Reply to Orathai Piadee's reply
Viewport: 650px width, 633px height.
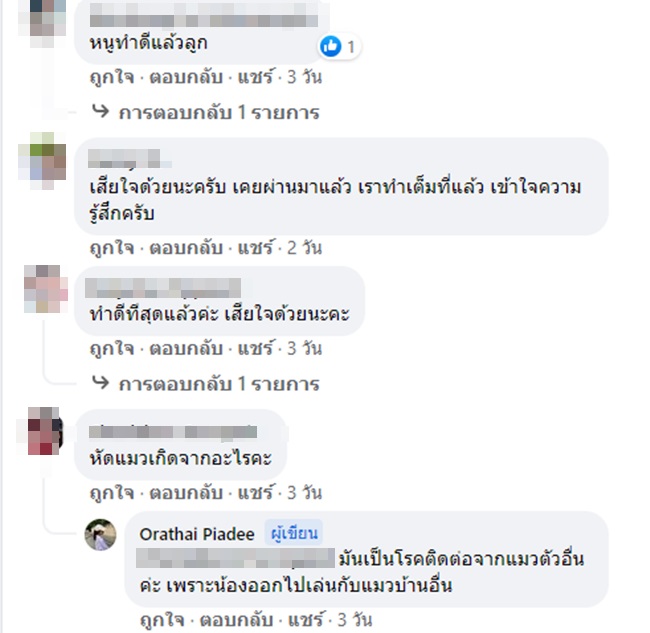point(236,620)
